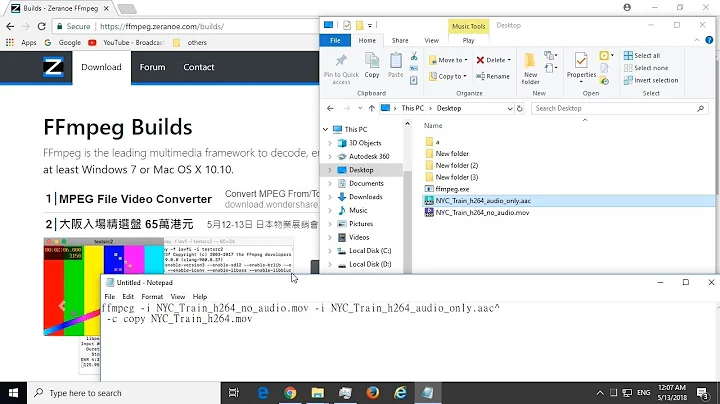Screen dimensions: 720x404
Task: Open the Notepad Format menu
Action: 152,297
